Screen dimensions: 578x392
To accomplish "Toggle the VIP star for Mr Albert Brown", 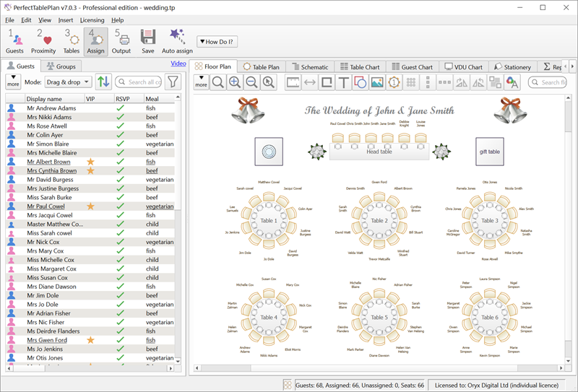I will (90, 162).
